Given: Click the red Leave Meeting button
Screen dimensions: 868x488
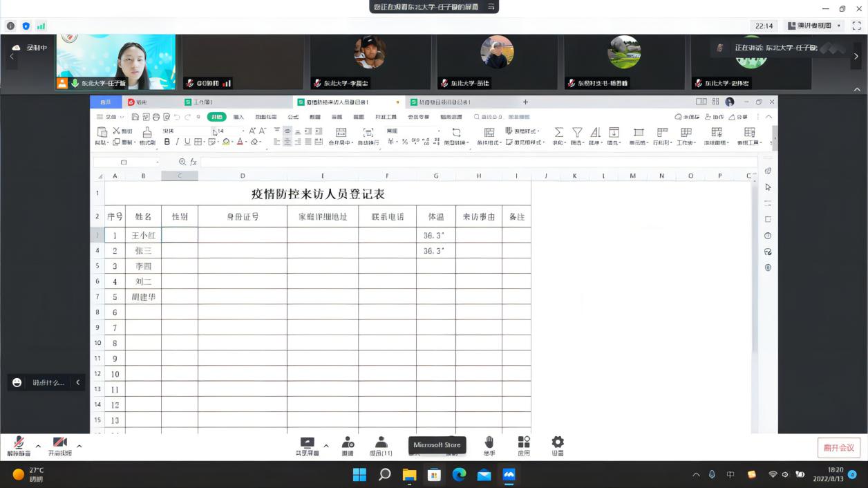Looking at the screenshot, I should (x=839, y=447).
